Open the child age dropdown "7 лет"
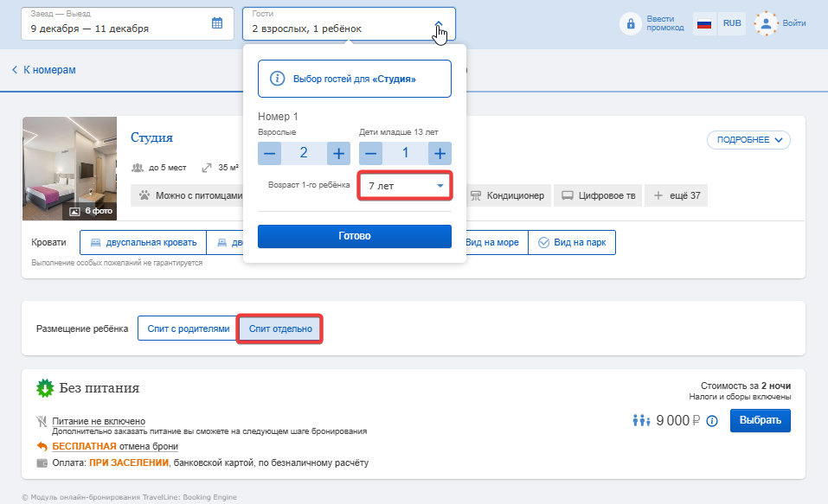This screenshot has width=828, height=504. pos(405,186)
